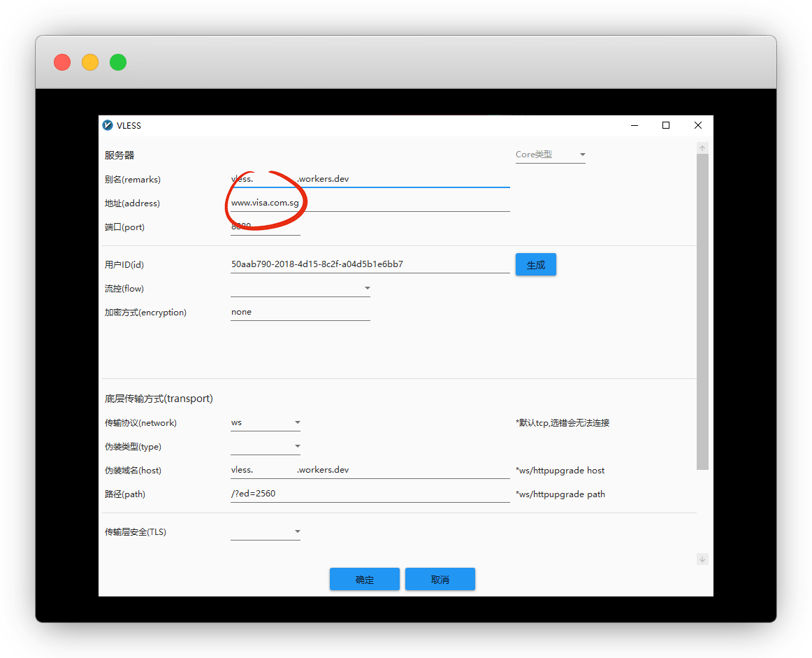
Task: Click the 加密方式(encryption) field showing none
Action: (300, 312)
